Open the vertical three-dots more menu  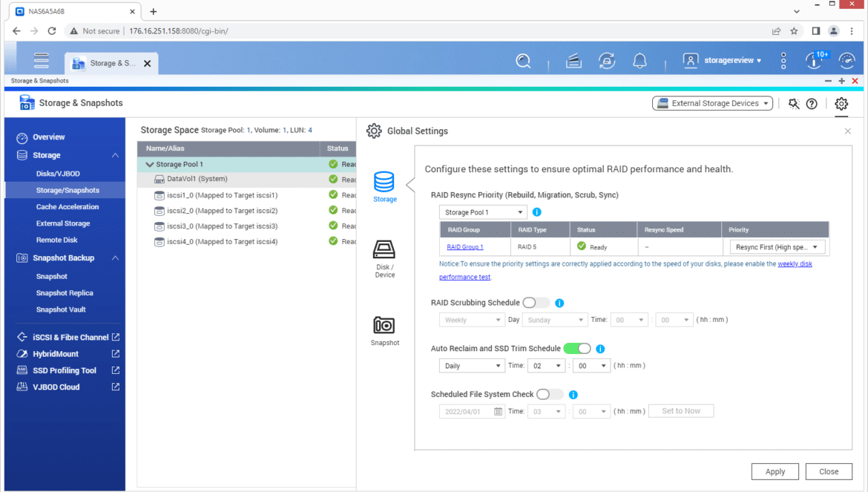[783, 60]
